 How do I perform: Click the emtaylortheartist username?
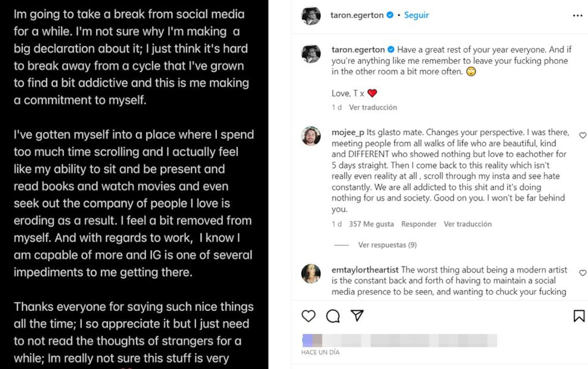coord(365,270)
